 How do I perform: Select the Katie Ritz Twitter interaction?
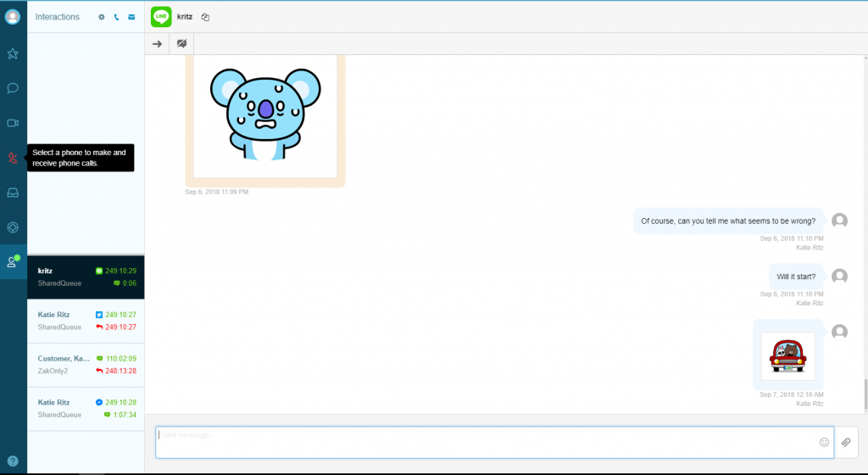(x=86, y=321)
